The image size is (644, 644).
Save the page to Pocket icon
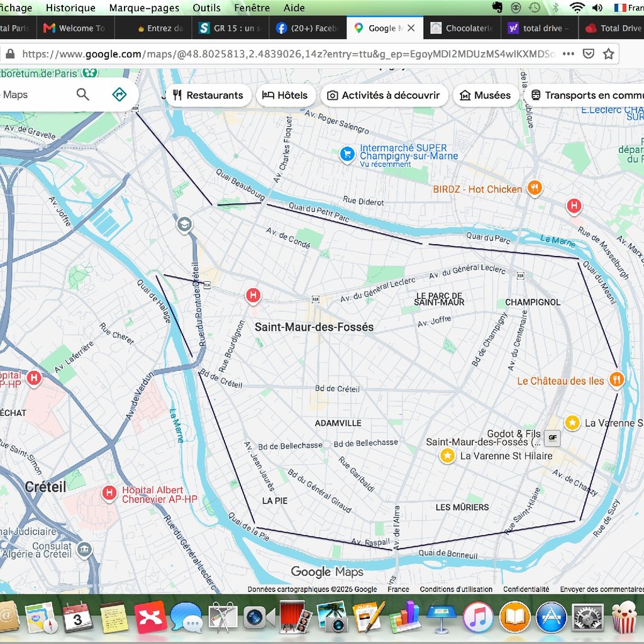[589, 54]
